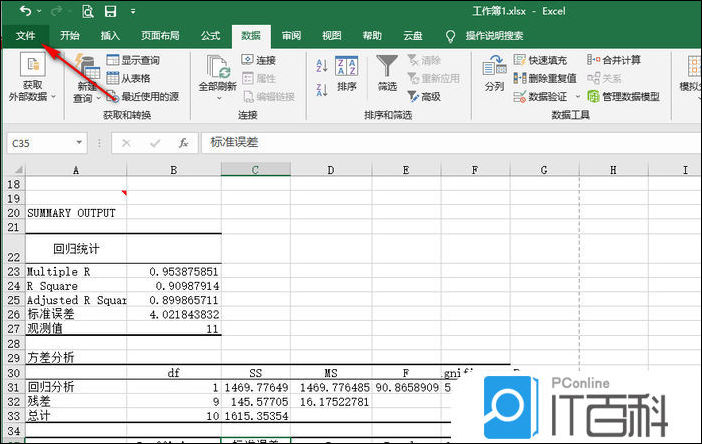
Task: Click 连接 in the connections group
Action: click(x=258, y=60)
